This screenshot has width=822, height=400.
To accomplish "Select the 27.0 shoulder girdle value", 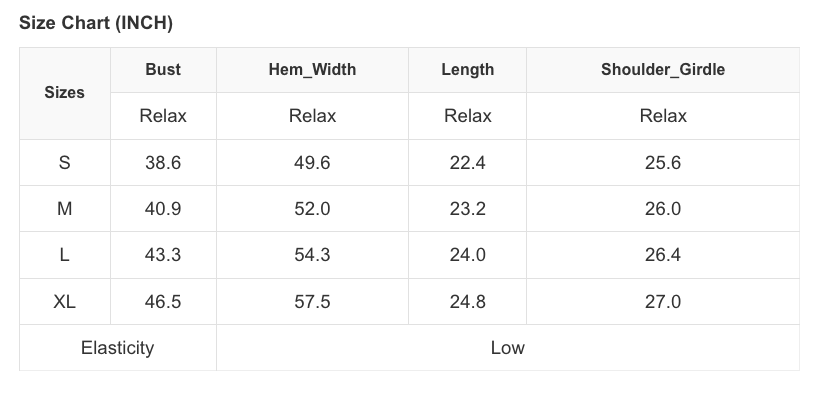I will (663, 301).
